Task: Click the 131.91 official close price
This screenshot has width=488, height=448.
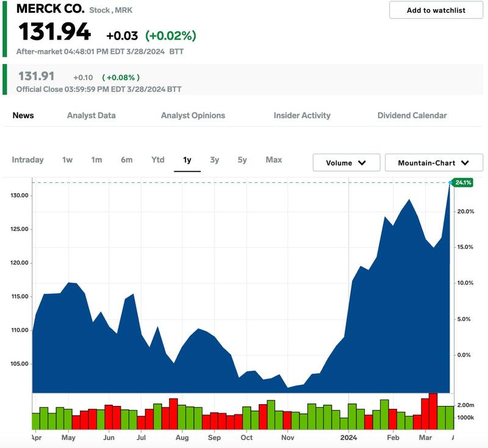Action: [x=37, y=76]
